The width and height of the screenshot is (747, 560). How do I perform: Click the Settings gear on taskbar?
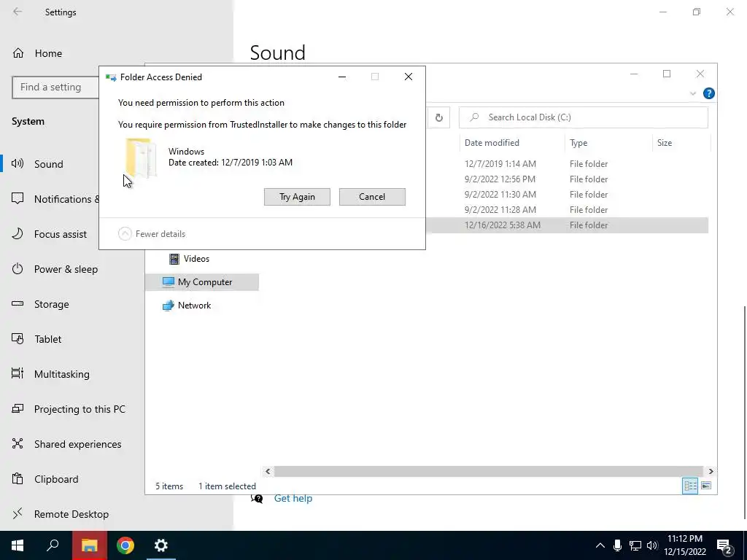[161, 545]
